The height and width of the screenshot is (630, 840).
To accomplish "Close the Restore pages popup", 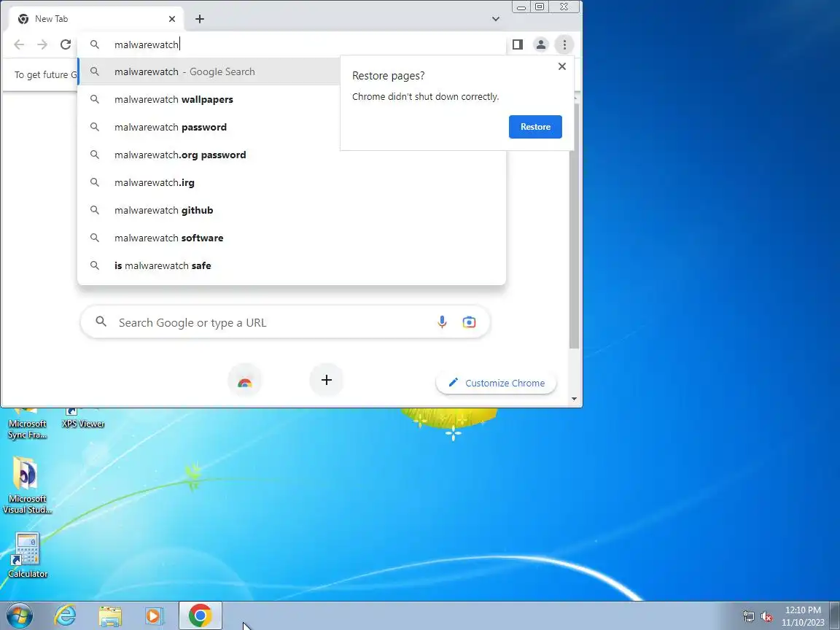I will [x=562, y=66].
